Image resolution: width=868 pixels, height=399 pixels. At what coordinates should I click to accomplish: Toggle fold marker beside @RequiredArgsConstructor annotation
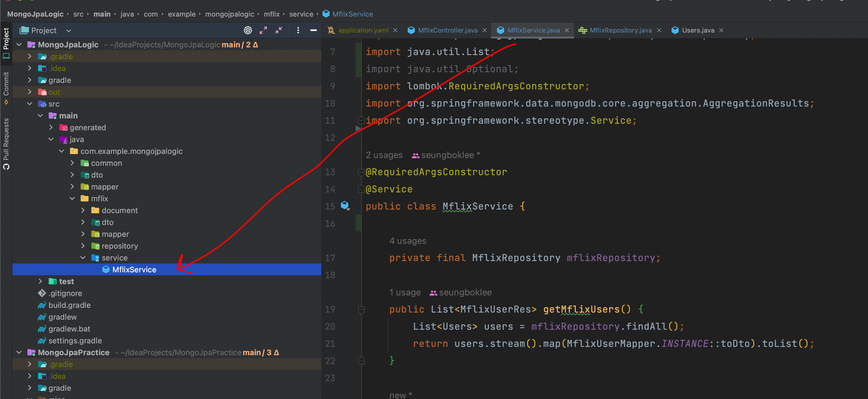pyautogui.click(x=362, y=172)
